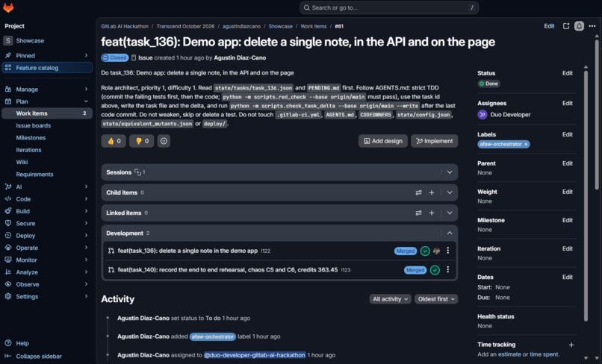602x364 pixels.
Task: Click the Done status badge
Action: pos(488,84)
